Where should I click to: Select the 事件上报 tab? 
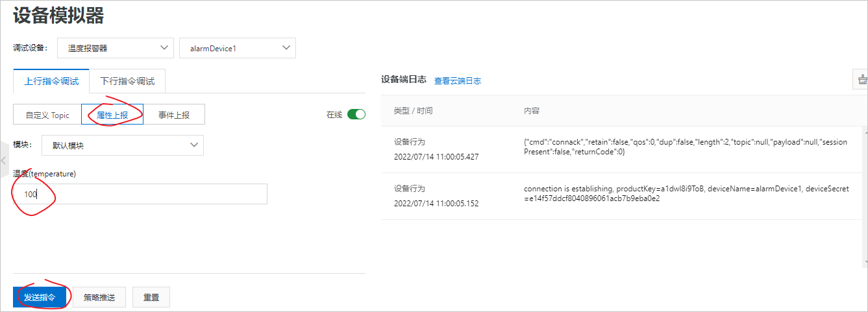[174, 114]
